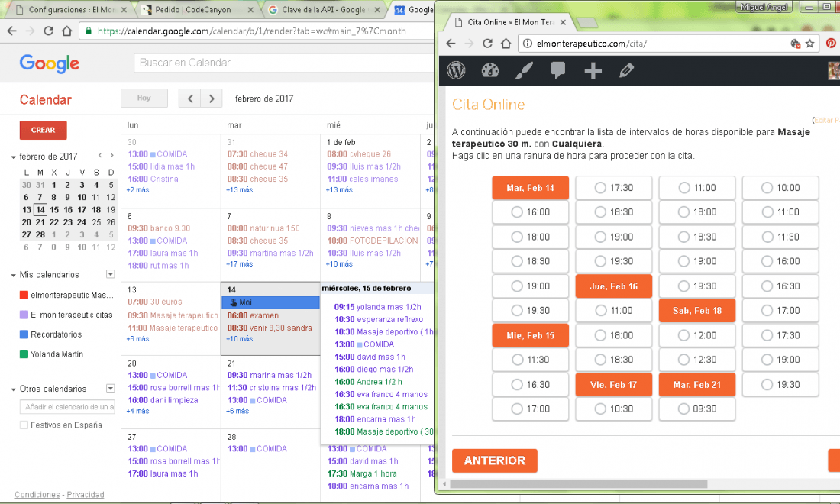Click the horizontal scrollbar in Cita Online window
The width and height of the screenshot is (840, 504).
(x=579, y=483)
